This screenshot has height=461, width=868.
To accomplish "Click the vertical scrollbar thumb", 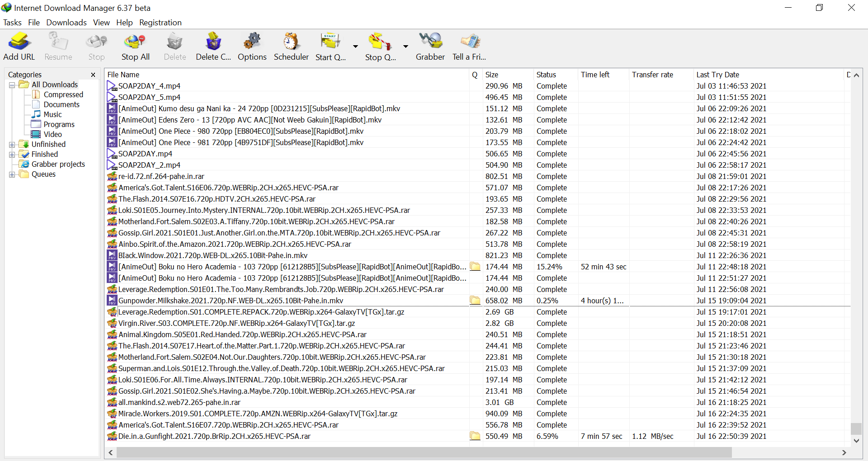I will point(856,428).
